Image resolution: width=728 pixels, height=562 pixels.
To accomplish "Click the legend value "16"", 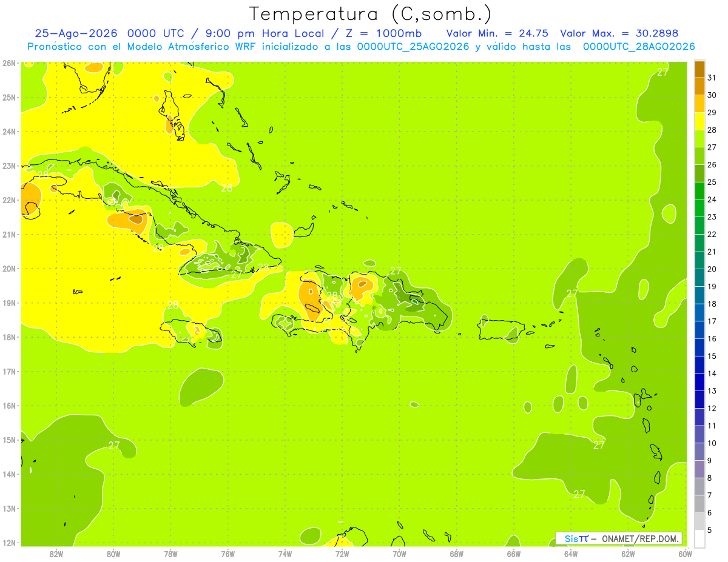I will [712, 338].
